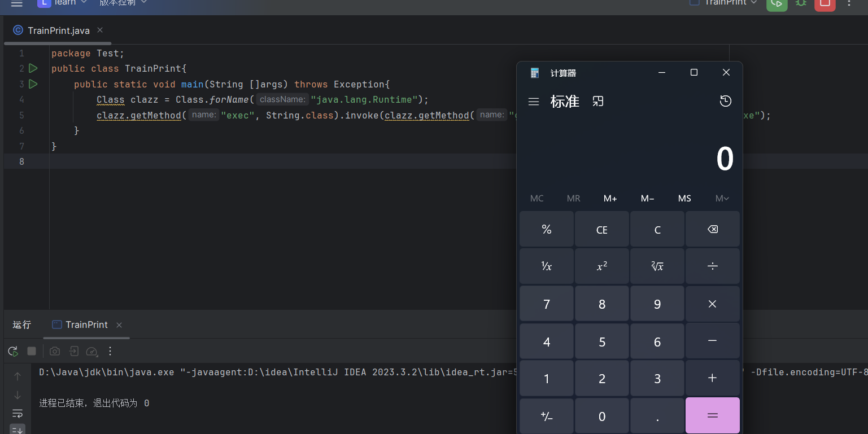Screen dimensions: 868x434
Task: Open the learn project dropdown
Action: pyautogui.click(x=62, y=3)
